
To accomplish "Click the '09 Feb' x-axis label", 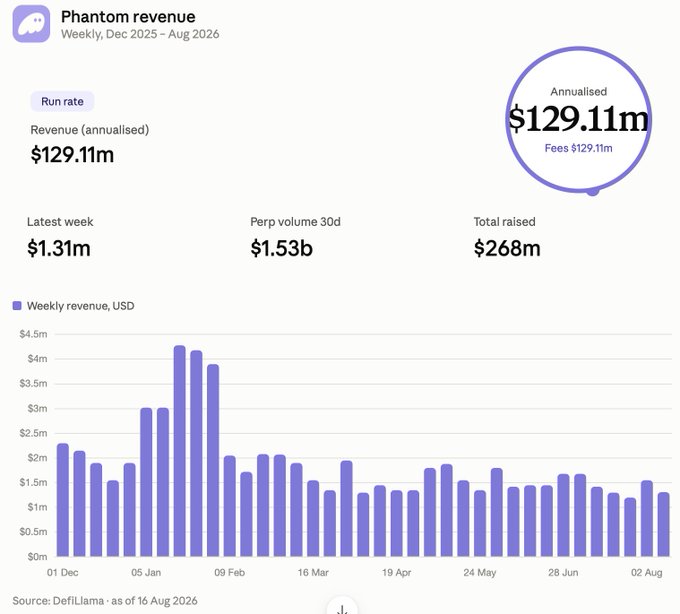I will pyautogui.click(x=230, y=572).
